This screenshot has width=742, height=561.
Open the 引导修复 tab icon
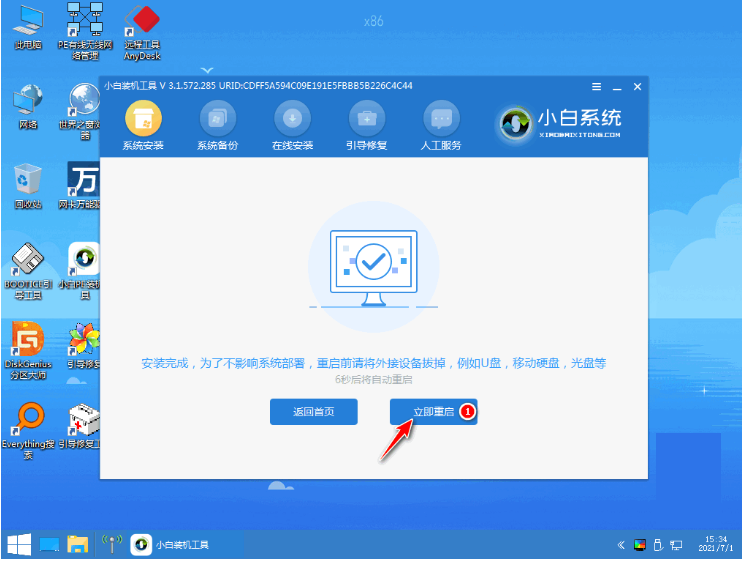pyautogui.click(x=367, y=118)
